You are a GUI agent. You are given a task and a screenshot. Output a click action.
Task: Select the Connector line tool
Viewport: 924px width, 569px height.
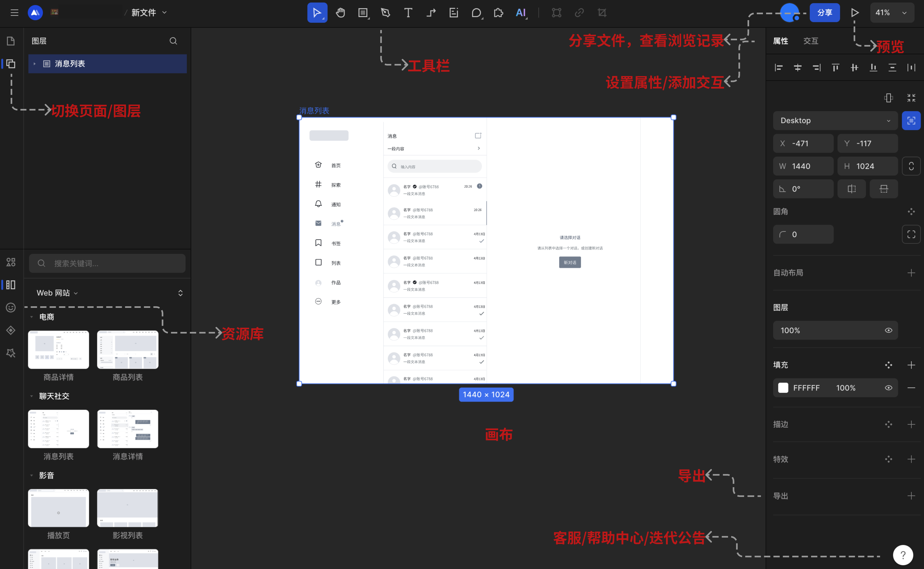point(431,13)
